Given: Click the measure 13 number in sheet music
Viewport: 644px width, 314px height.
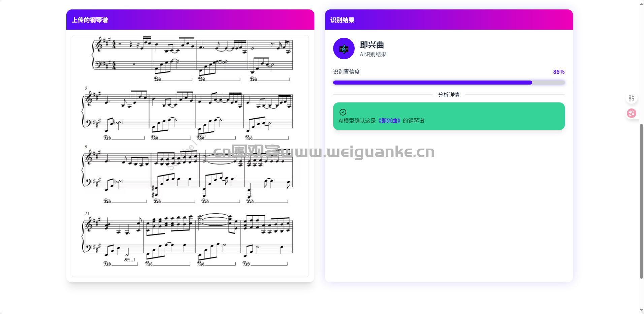Looking at the screenshot, I should click(x=87, y=214).
